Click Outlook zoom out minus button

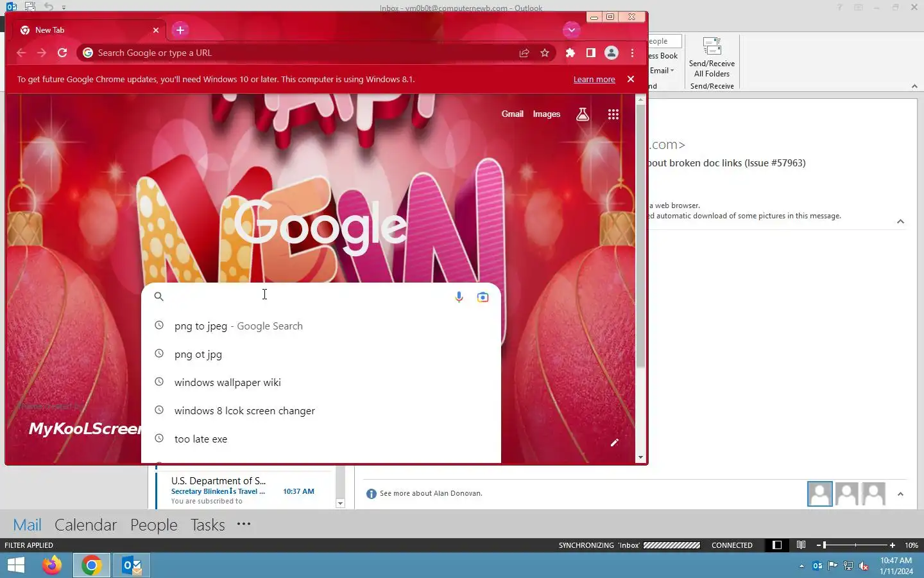pyautogui.click(x=819, y=545)
